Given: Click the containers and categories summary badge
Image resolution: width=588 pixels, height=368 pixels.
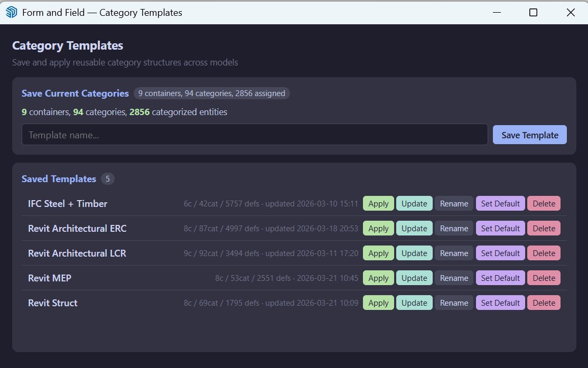Looking at the screenshot, I should pos(211,93).
